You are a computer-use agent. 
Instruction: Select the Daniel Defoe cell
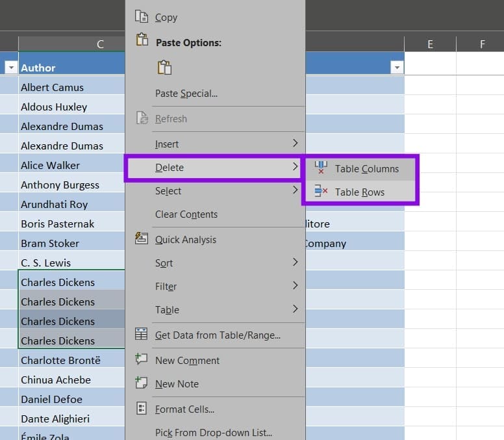coord(71,397)
